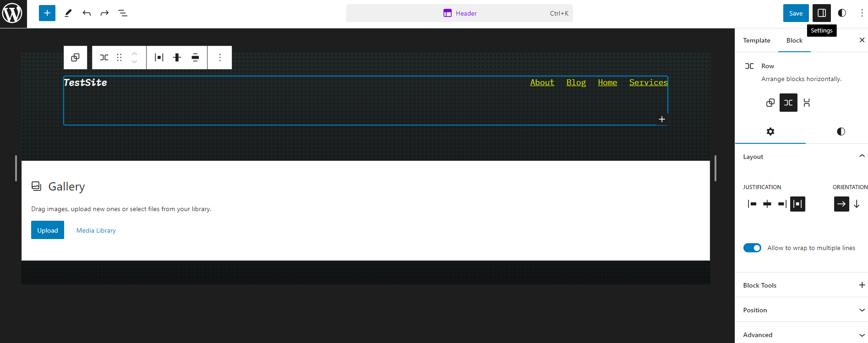868x343 pixels.
Task: Move the Row block up
Action: (x=134, y=54)
